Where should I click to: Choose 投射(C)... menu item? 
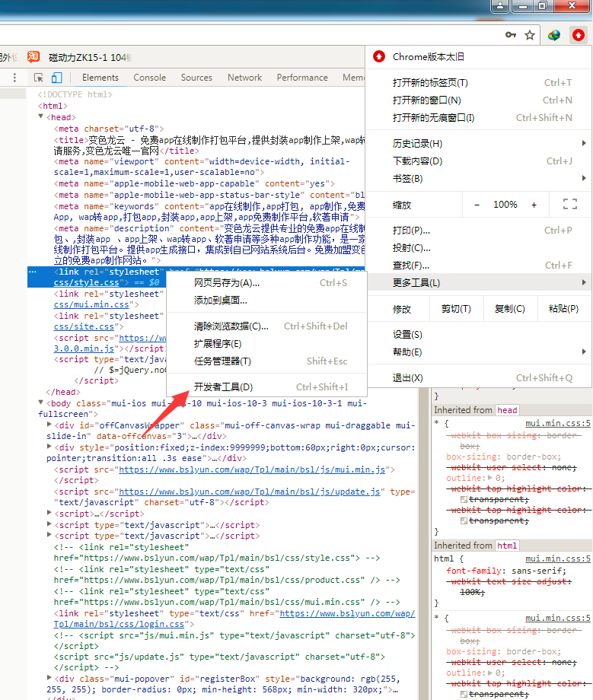(479, 248)
